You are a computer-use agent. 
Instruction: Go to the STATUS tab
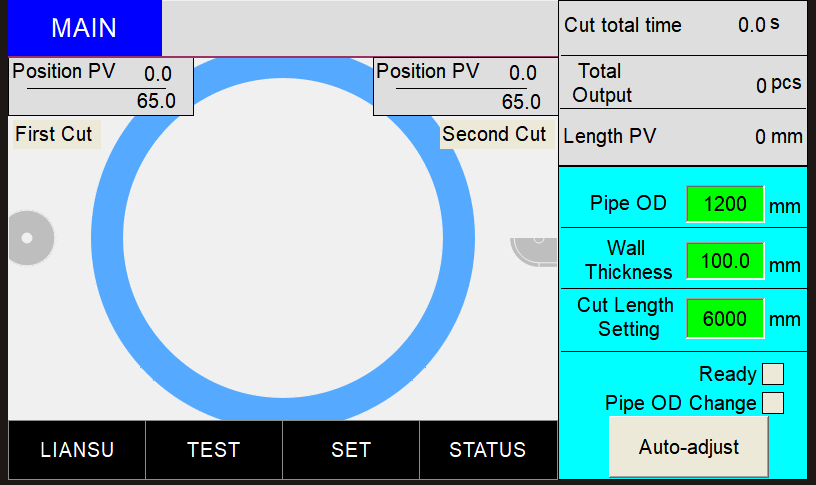click(488, 450)
